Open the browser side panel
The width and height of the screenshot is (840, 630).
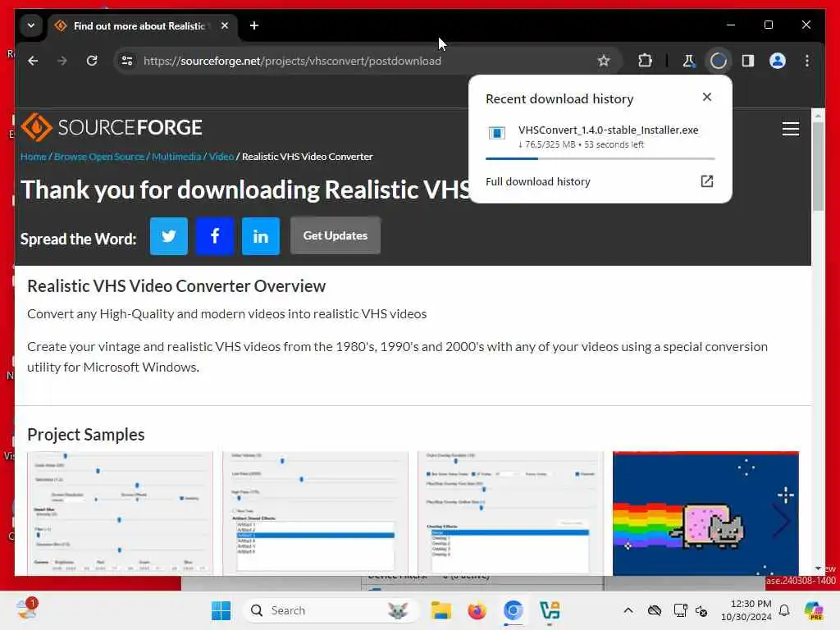click(x=748, y=61)
